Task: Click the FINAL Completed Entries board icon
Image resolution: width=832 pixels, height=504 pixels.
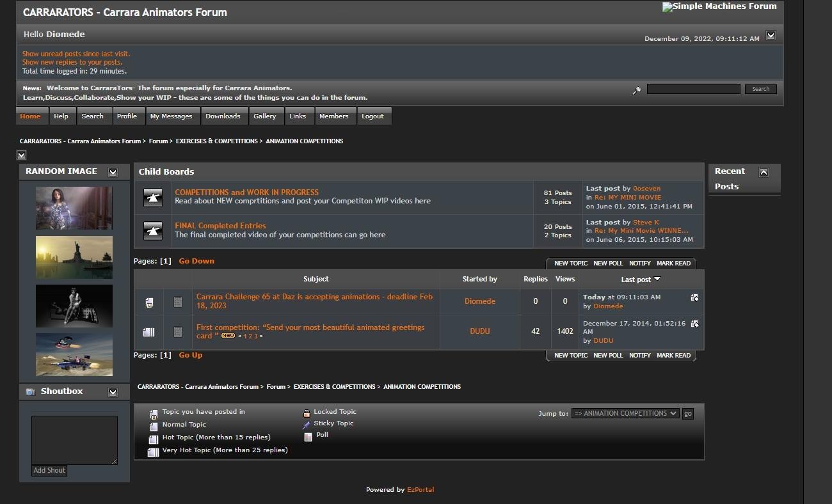Action: pos(152,231)
